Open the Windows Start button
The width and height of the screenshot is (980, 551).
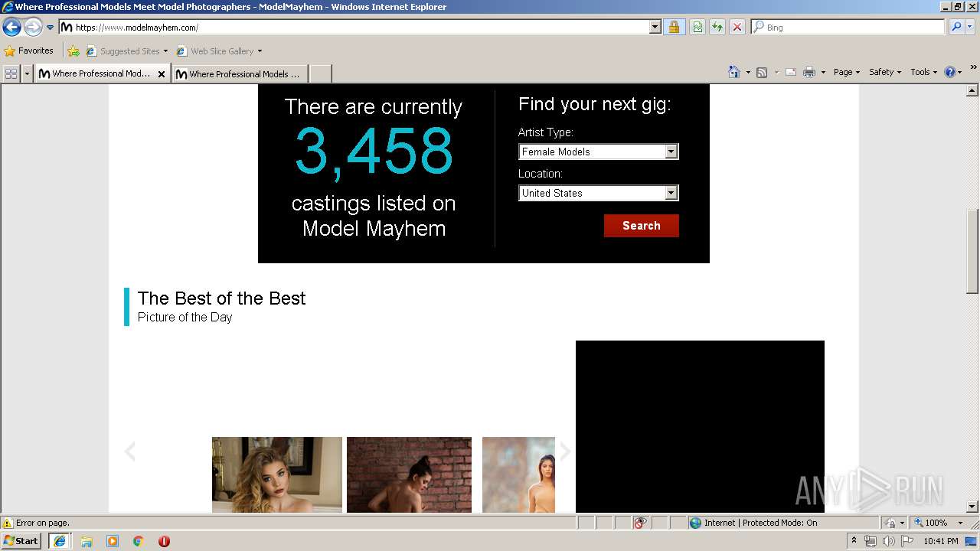21,541
